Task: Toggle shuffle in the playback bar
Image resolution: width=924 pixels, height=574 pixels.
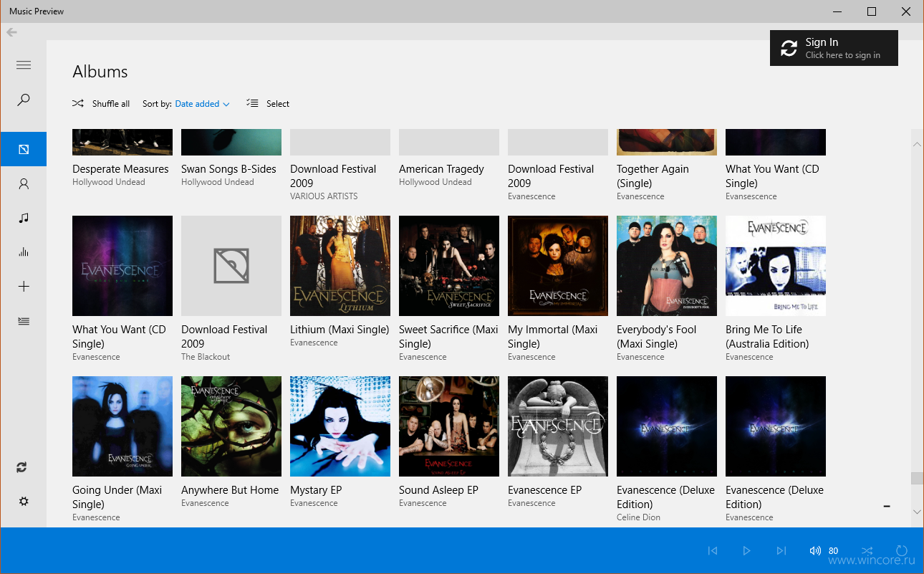Action: 867,550
